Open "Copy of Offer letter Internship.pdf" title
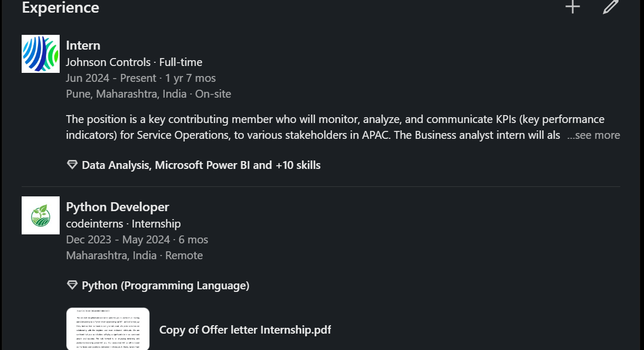644x350 pixels. pos(245,330)
